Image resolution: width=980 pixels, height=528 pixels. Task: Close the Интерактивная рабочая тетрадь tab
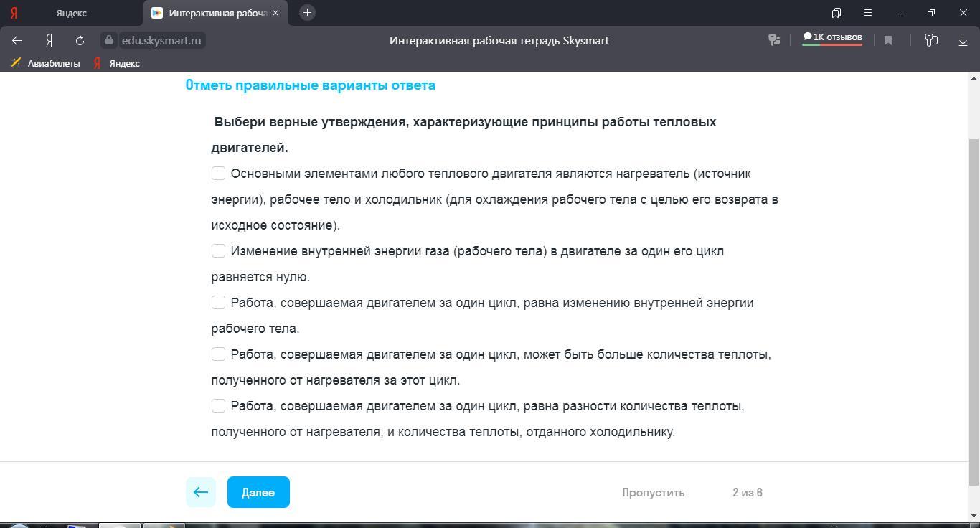click(275, 13)
